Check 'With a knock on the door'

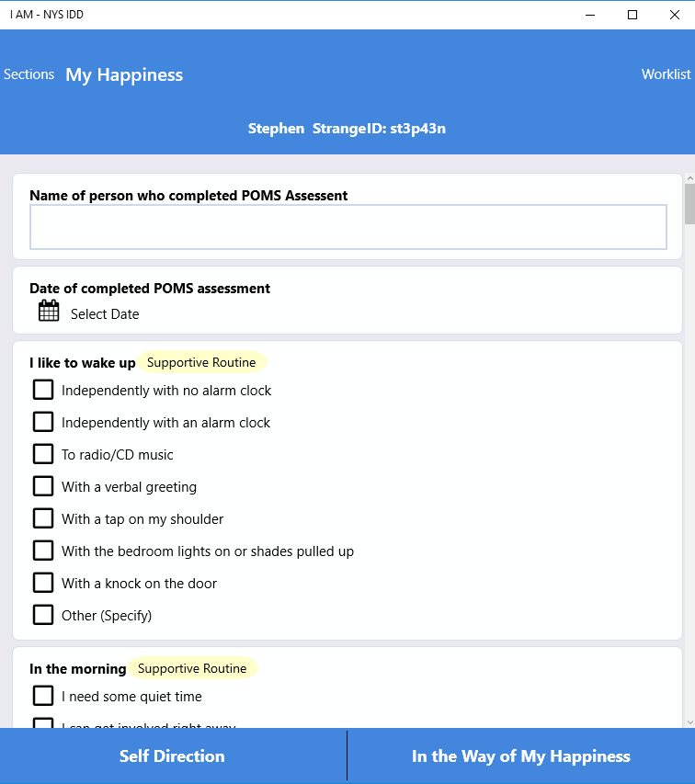coord(43,583)
